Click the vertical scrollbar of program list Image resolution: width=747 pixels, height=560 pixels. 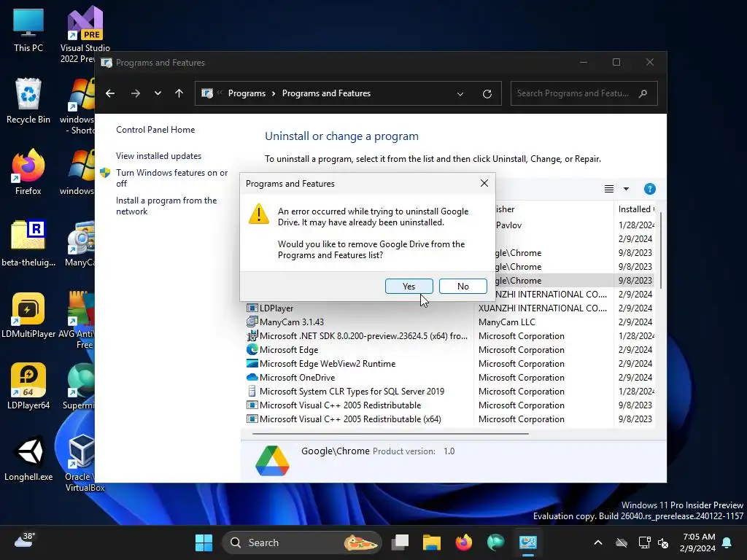tap(661, 250)
